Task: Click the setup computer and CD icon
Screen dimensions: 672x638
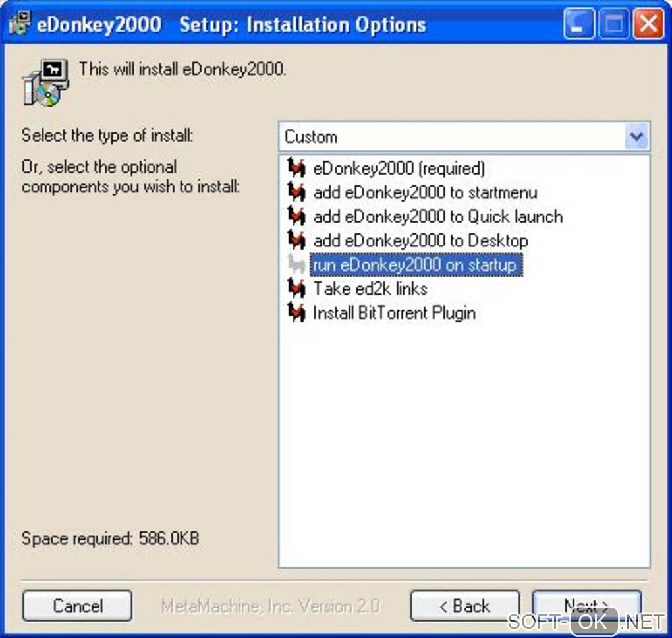Action: tap(45, 83)
